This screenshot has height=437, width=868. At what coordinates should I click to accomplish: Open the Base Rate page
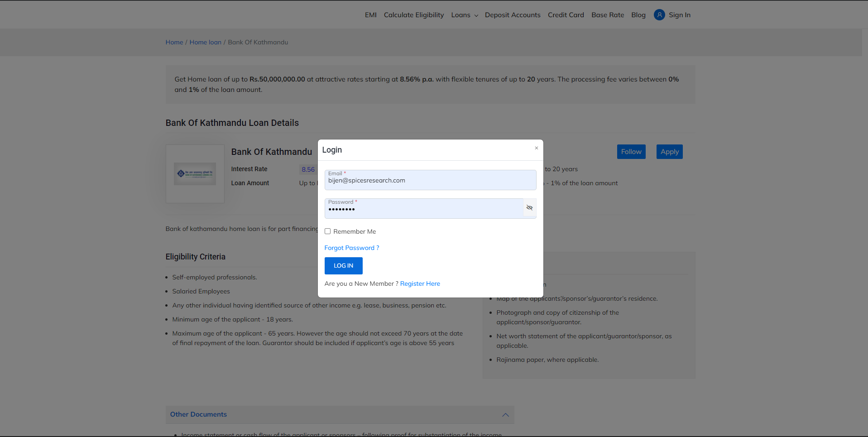coord(608,15)
